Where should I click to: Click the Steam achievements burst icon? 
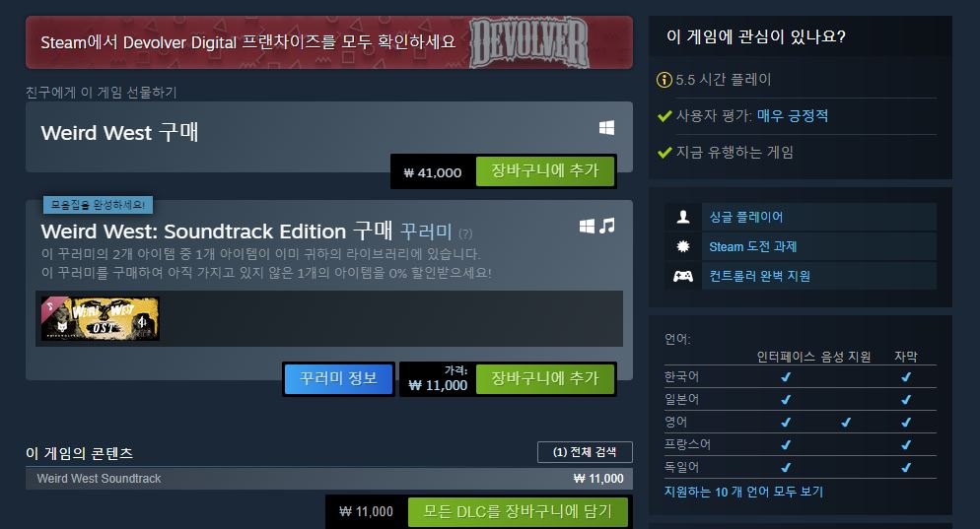[x=683, y=246]
